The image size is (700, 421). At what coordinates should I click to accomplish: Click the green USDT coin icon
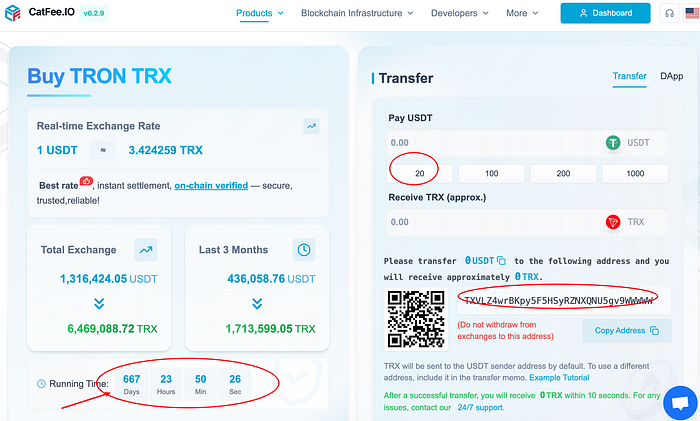(x=613, y=143)
